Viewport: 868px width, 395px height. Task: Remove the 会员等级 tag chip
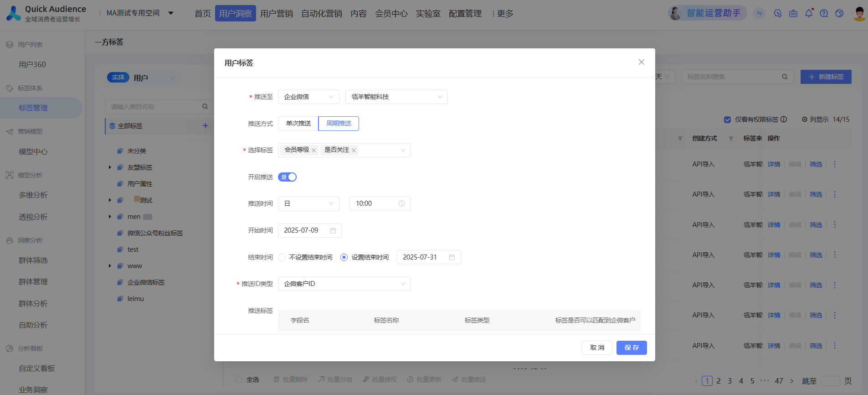click(313, 151)
